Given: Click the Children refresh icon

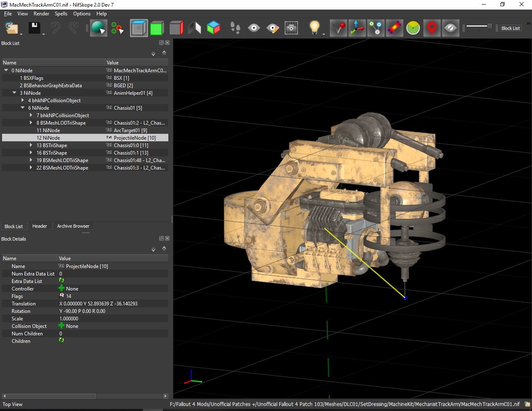Looking at the screenshot, I should point(62,340).
